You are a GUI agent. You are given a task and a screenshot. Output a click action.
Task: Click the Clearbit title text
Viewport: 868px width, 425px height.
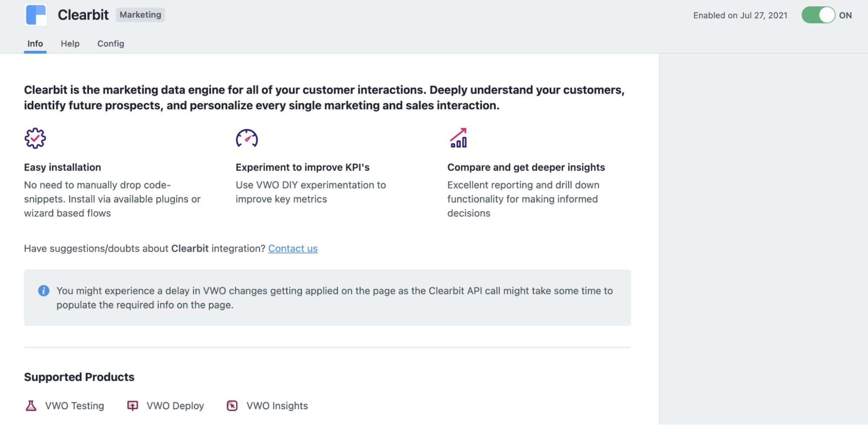(x=83, y=15)
